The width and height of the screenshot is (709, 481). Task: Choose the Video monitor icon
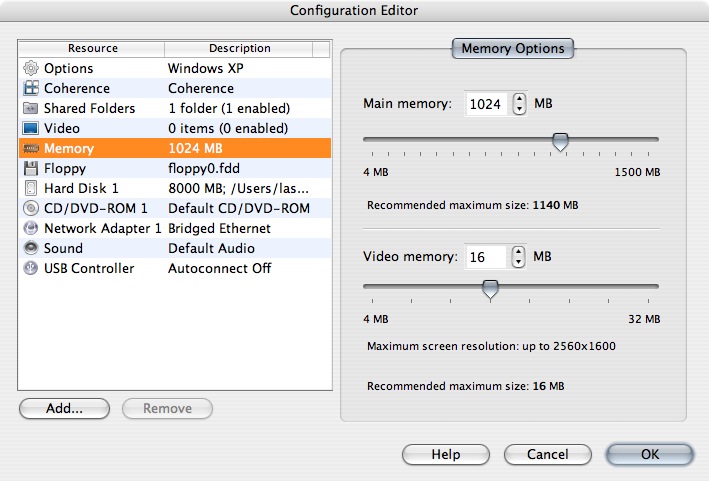click(31, 128)
